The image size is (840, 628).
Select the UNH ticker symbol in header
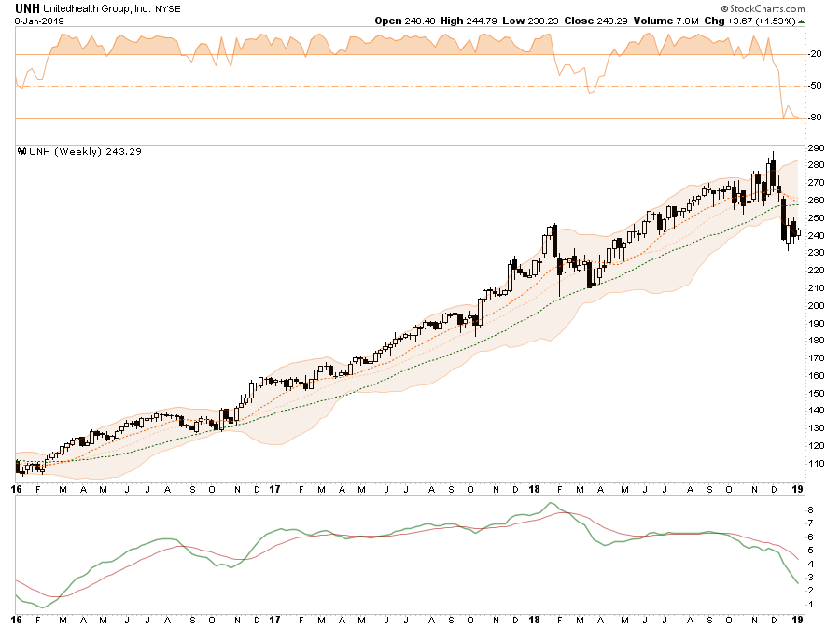[x=28, y=7]
